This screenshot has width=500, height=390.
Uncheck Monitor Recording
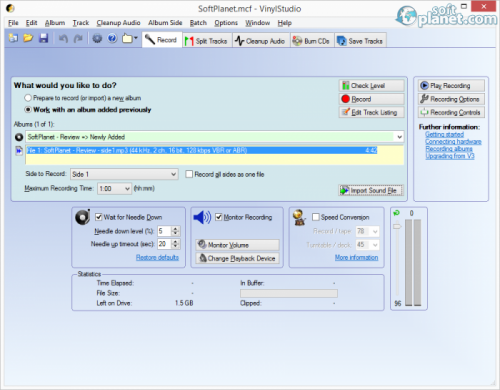pos(219,217)
